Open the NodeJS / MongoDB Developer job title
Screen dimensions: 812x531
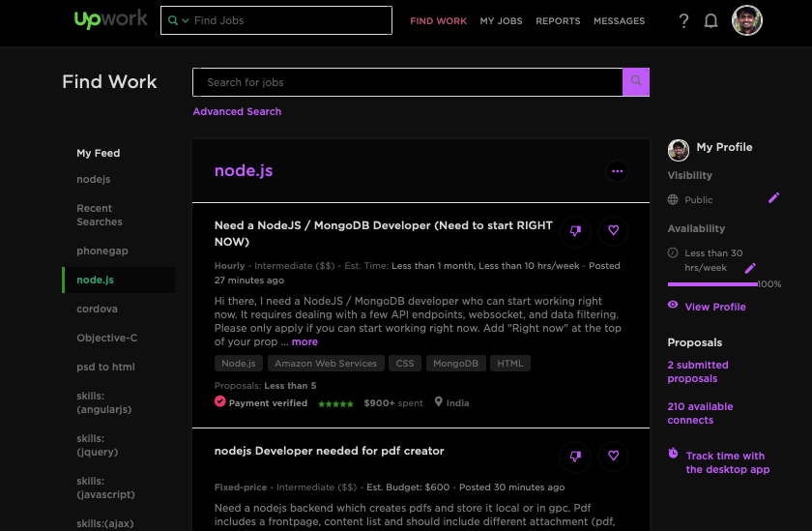pos(383,234)
